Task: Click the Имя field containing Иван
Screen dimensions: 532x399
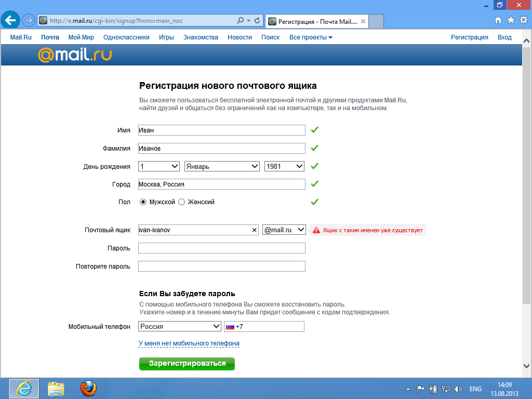Action: (221, 130)
